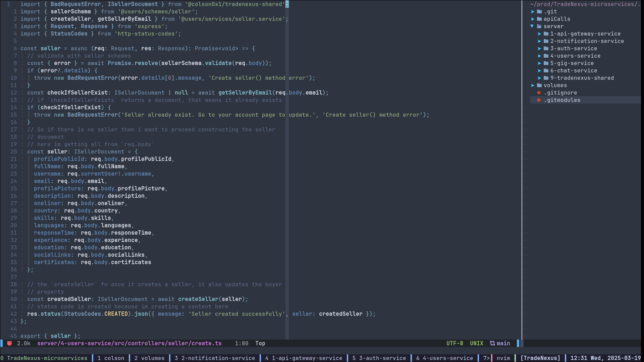Click the open folder icon of server
Image resolution: width=644 pixels, height=362 pixels.
[539, 26]
